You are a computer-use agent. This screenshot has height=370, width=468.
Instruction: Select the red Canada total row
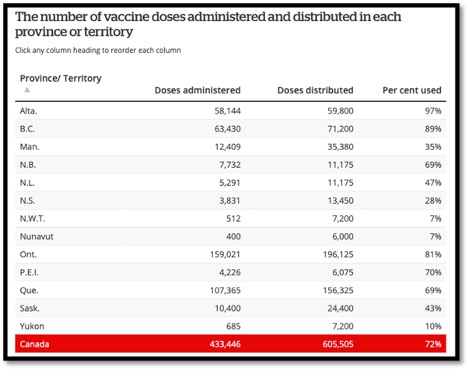coord(230,344)
